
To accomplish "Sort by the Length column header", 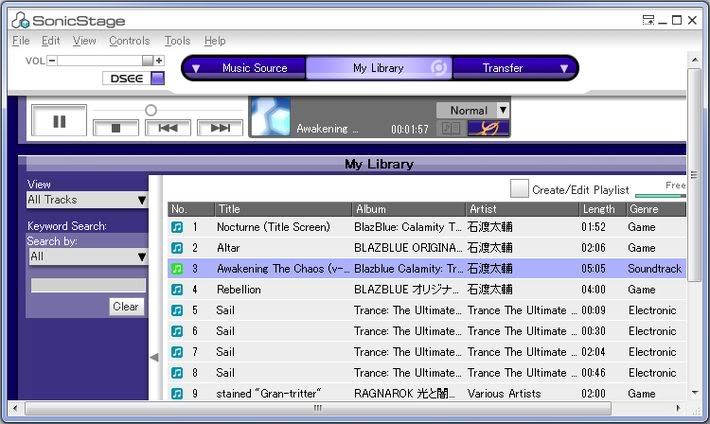I will coord(602,209).
